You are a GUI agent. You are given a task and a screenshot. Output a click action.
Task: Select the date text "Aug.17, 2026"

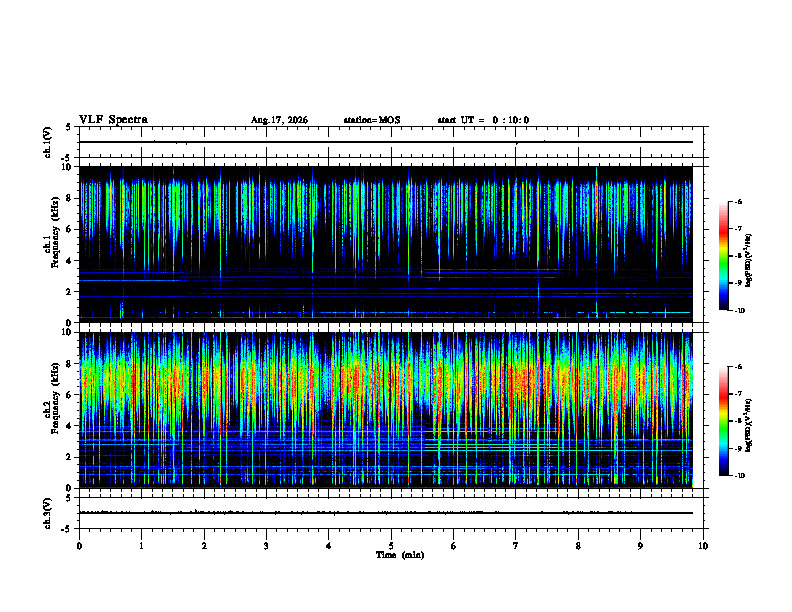tap(279, 120)
